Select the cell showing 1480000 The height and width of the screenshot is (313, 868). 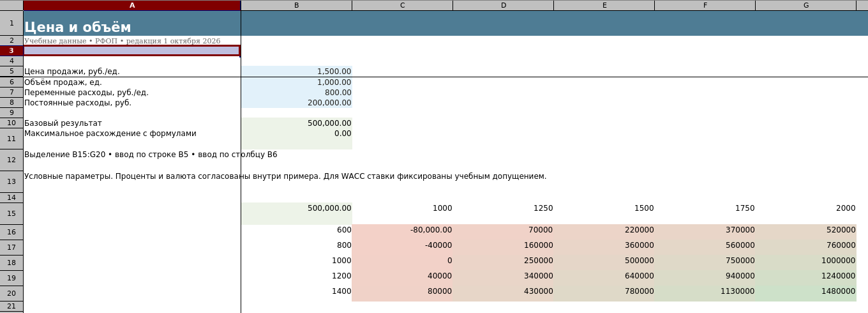[x=805, y=293]
